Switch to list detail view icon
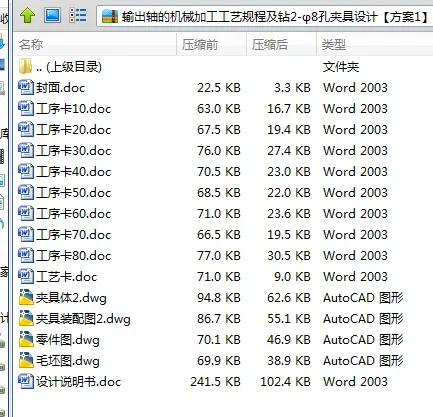433x417 pixels. point(78,15)
